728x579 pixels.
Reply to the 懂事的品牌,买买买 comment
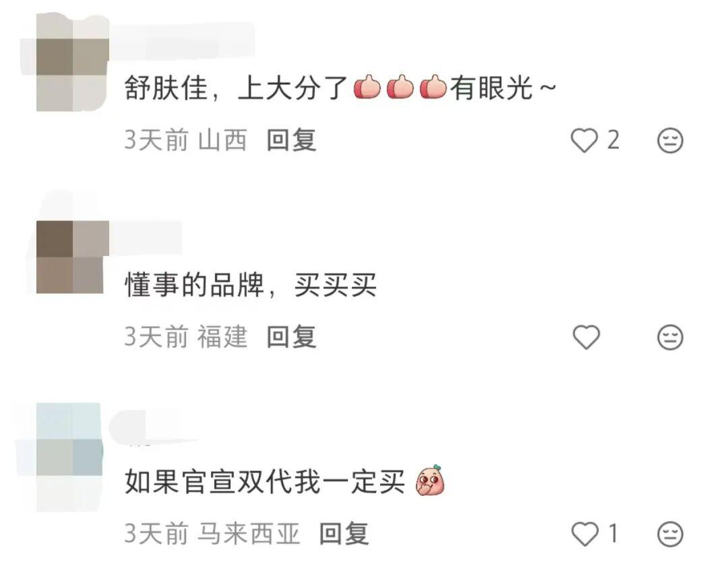click(292, 337)
